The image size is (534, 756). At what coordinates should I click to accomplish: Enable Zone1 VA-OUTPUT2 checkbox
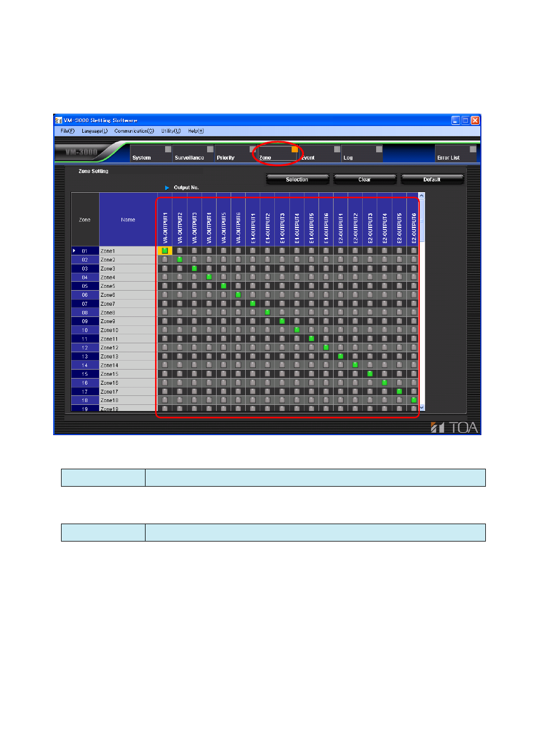coord(180,251)
